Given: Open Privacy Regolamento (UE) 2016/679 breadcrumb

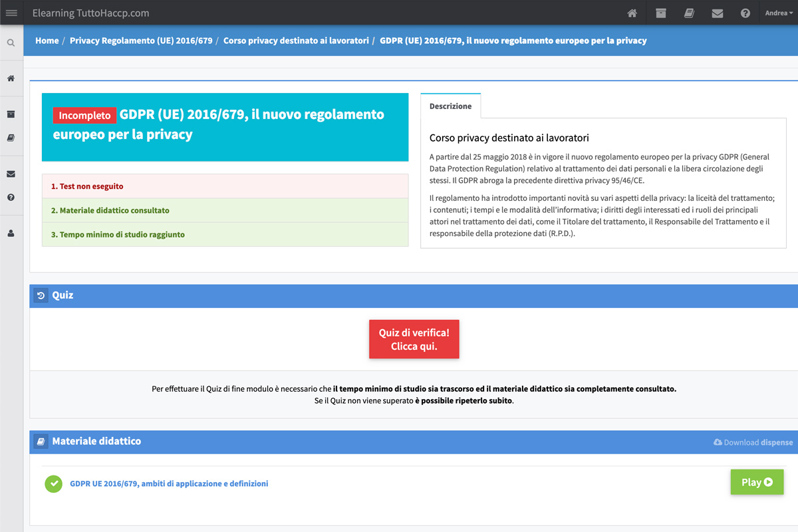Looking at the screenshot, I should pos(141,41).
